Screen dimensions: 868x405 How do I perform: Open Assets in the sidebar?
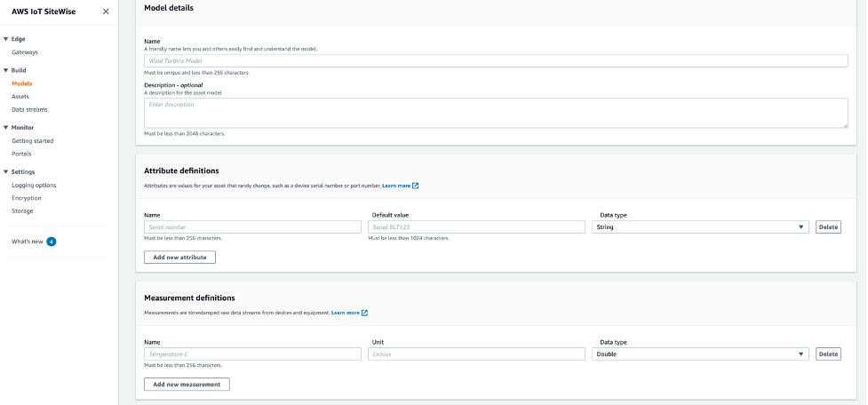[20, 96]
